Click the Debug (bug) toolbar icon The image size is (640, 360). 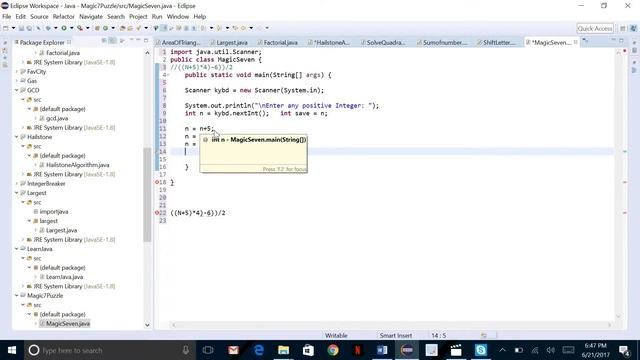pyautogui.click(x=48, y=28)
